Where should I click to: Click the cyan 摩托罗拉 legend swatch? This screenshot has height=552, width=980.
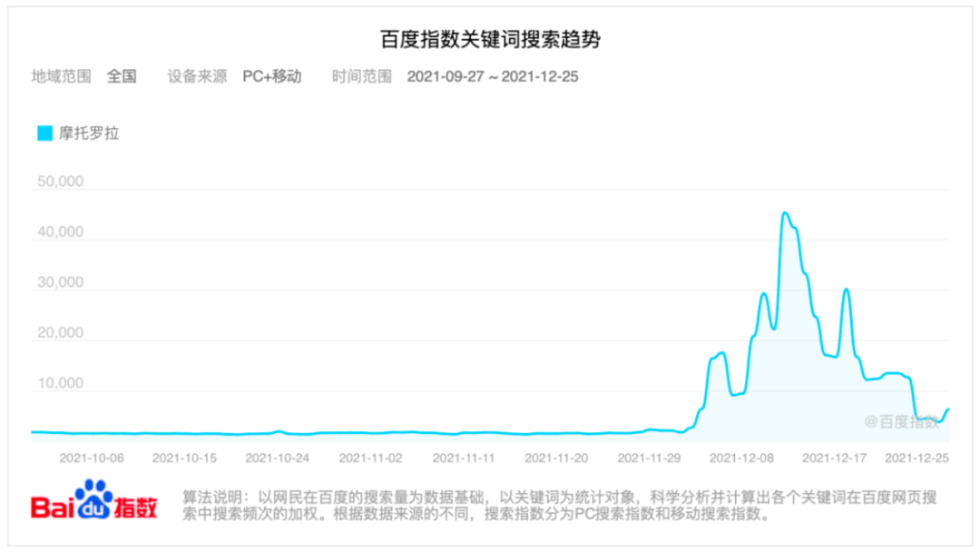[44, 133]
